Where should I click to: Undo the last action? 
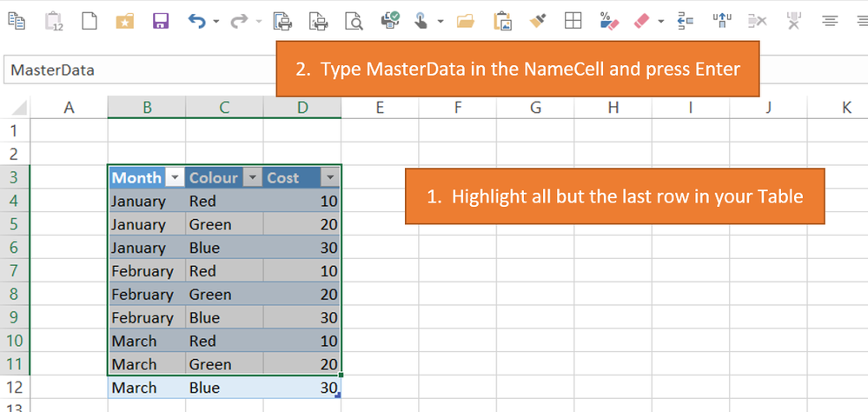coord(196,21)
